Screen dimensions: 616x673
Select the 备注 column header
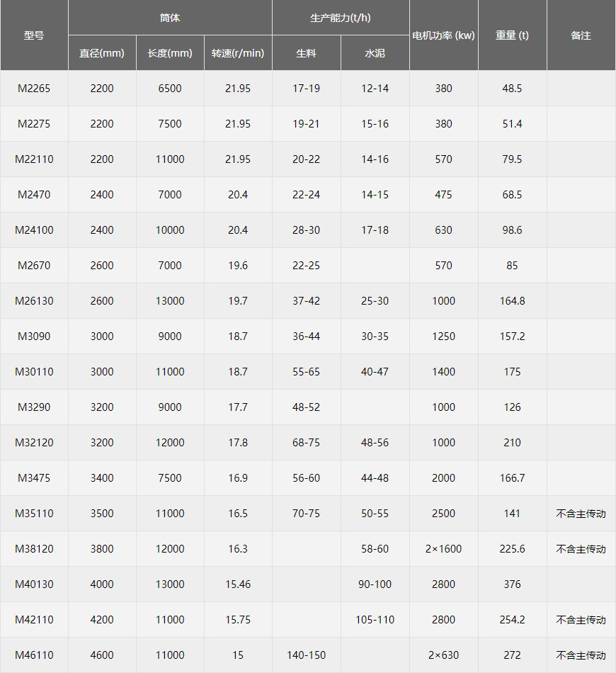tap(581, 35)
